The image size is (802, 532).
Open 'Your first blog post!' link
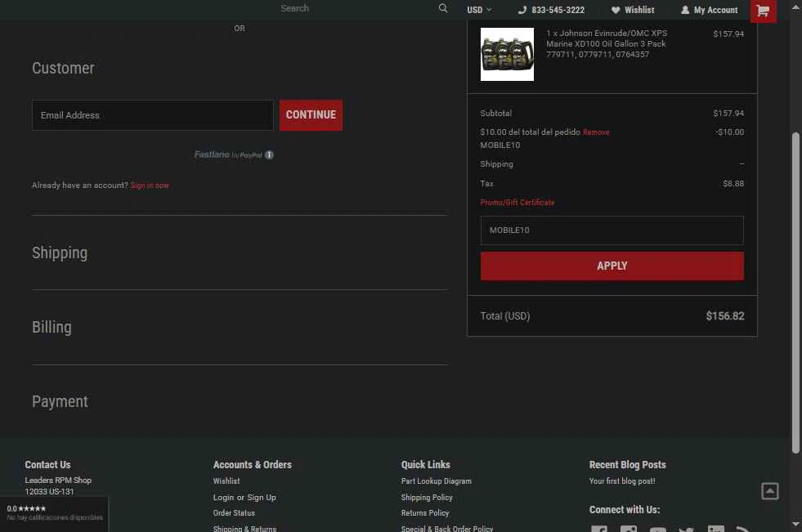click(622, 481)
